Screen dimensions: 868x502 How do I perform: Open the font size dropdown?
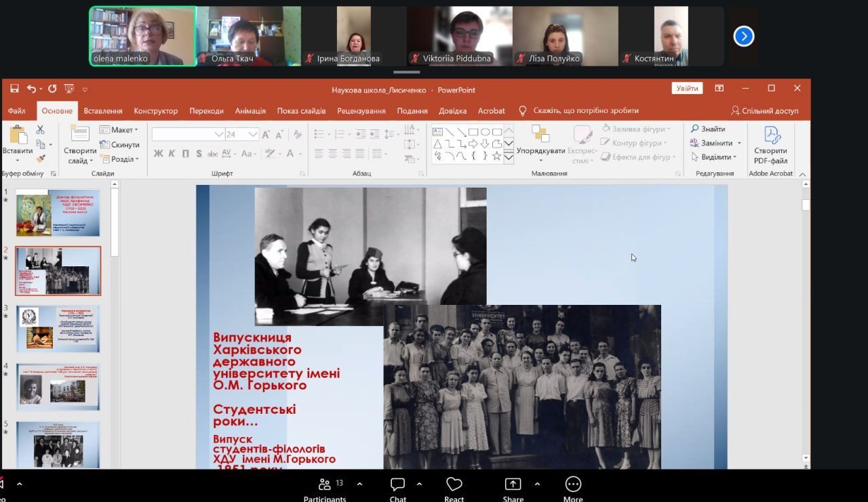click(x=253, y=134)
